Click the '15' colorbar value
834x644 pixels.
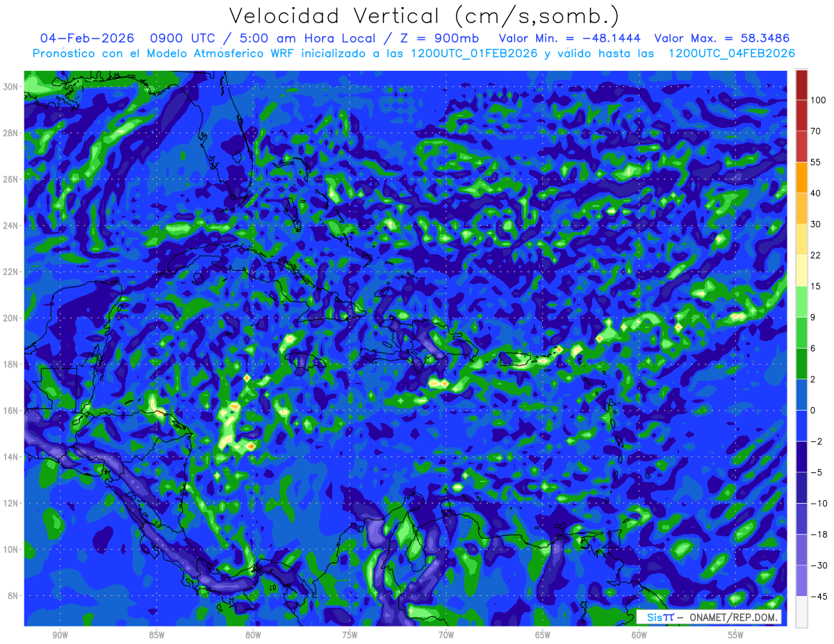pos(816,286)
